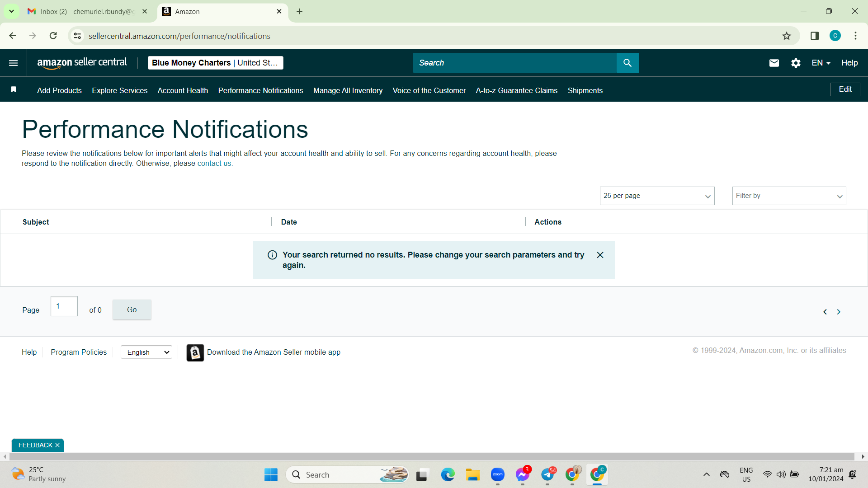Screen dimensions: 868x488
Task: Go to Account Health
Action: click(183, 90)
